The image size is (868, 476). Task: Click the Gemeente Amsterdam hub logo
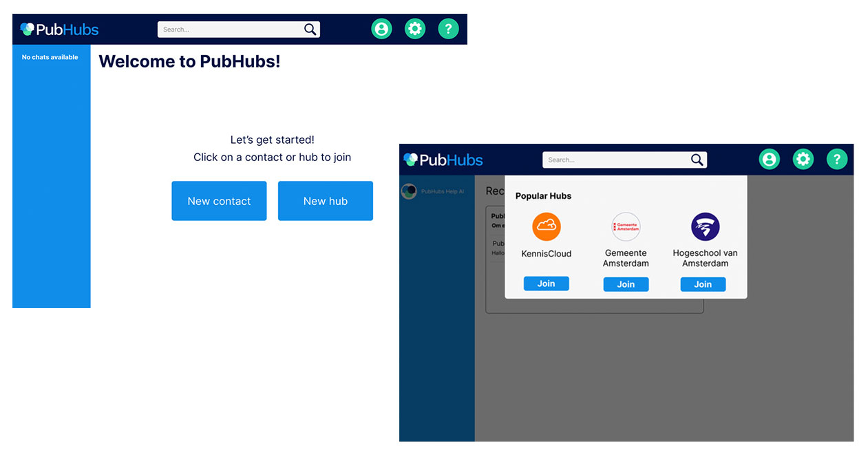[x=626, y=226]
